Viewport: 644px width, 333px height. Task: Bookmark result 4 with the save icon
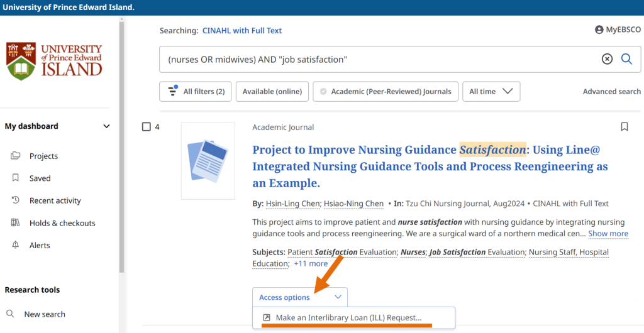coord(625,127)
